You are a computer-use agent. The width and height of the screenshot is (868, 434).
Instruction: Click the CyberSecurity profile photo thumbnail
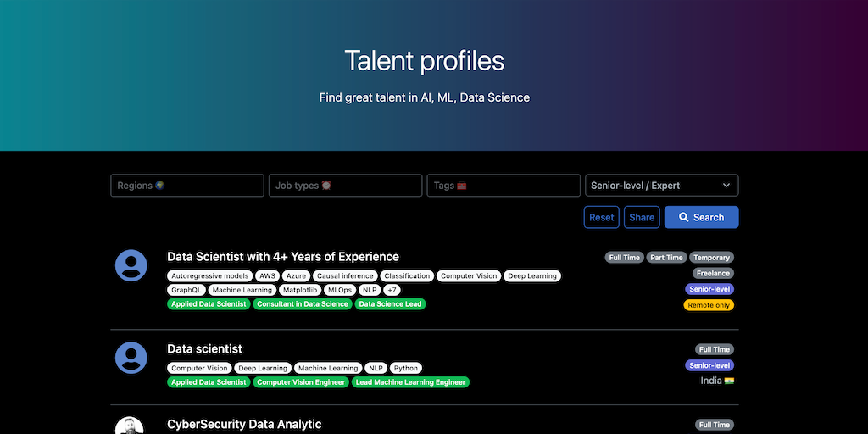click(x=131, y=426)
